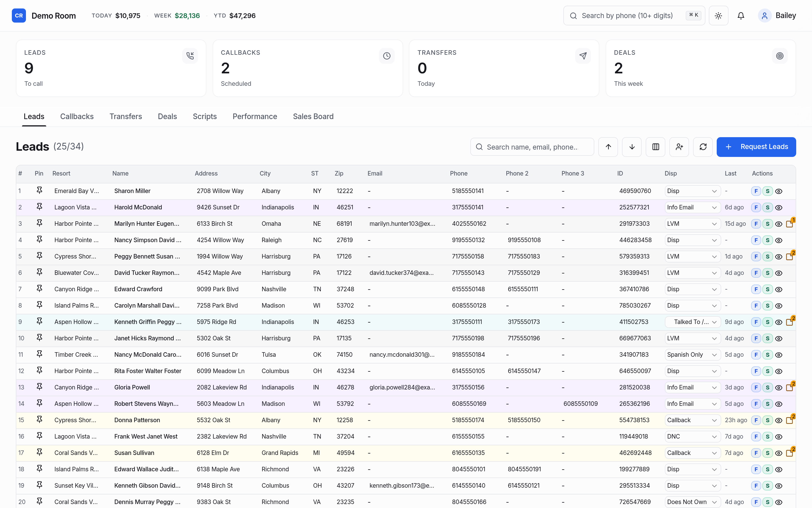812x508 pixels.
Task: Click the clock icon on Callbacks card
Action: [387, 55]
